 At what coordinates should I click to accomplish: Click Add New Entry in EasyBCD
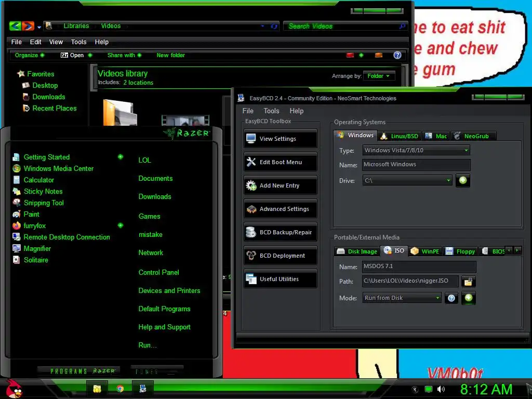tap(280, 185)
